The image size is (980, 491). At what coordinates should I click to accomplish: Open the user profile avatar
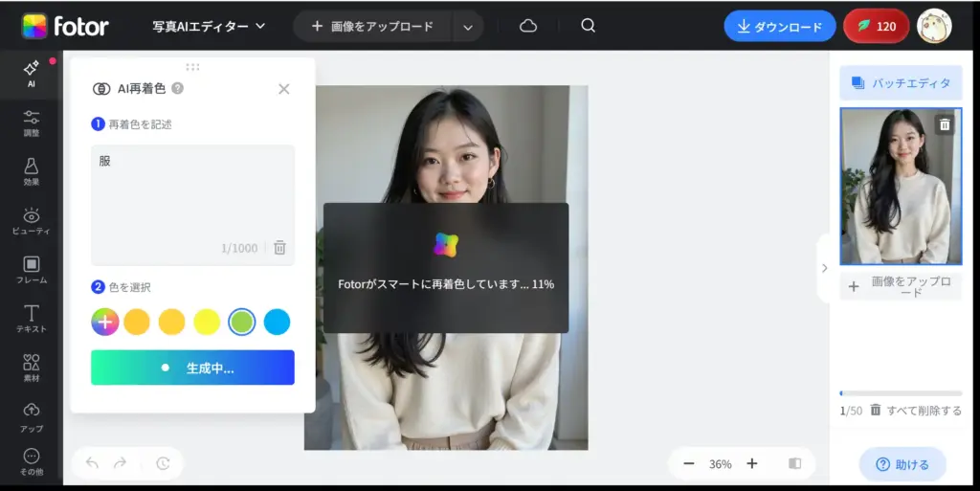click(934, 26)
